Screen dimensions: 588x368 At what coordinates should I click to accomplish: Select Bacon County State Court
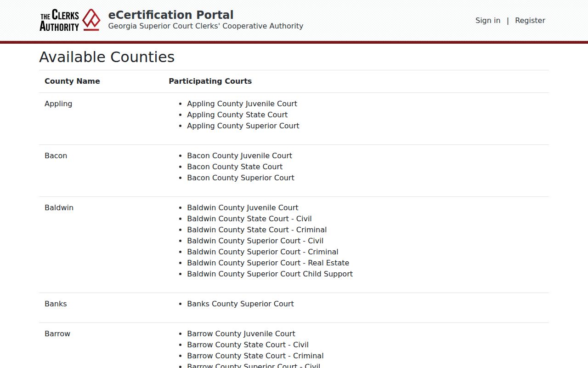pos(235,167)
